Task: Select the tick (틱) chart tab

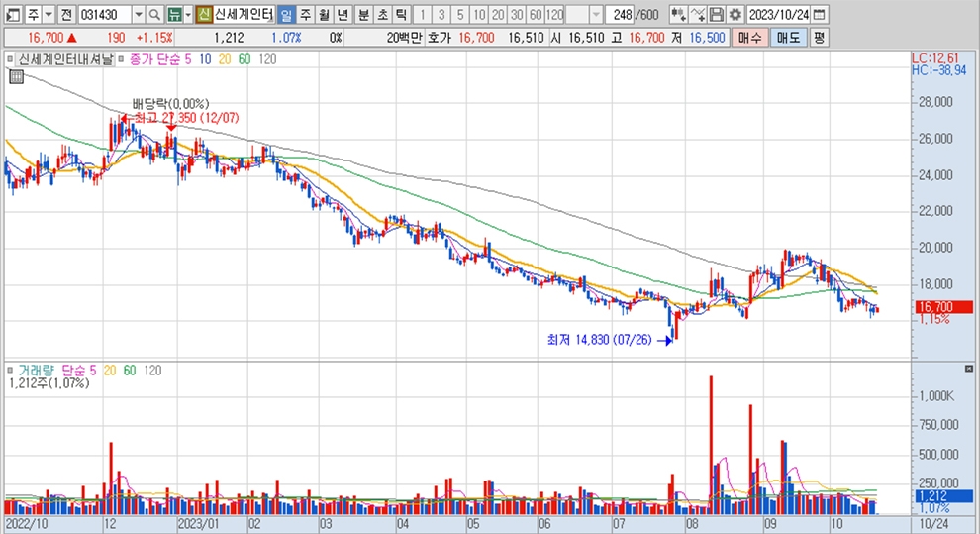Action: pos(400,15)
